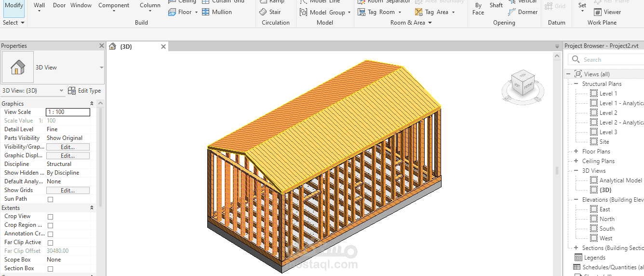Open the North elevation view
644x276 pixels.
point(607,219)
